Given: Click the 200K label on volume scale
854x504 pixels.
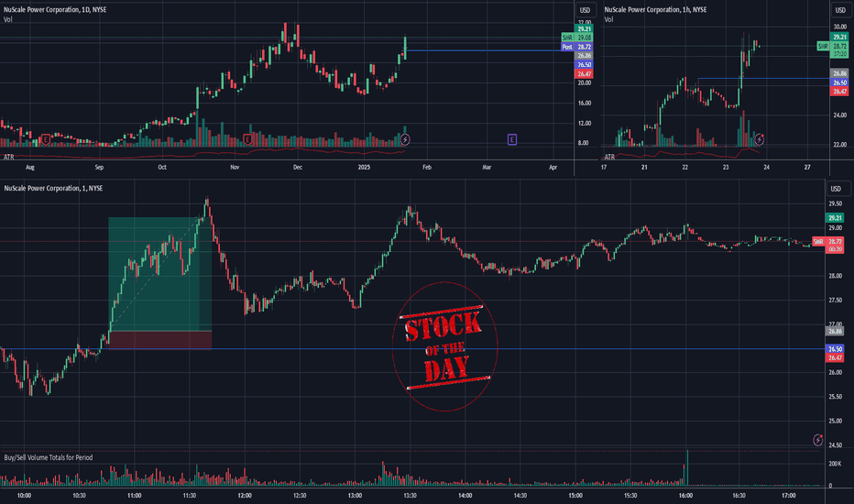Looking at the screenshot, I should pos(835,464).
